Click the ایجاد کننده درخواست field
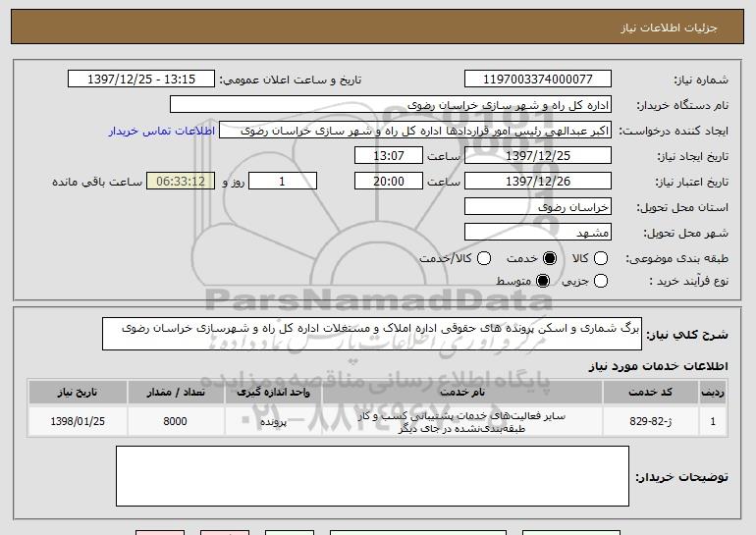Image resolution: width=756 pixels, height=535 pixels. point(415,131)
